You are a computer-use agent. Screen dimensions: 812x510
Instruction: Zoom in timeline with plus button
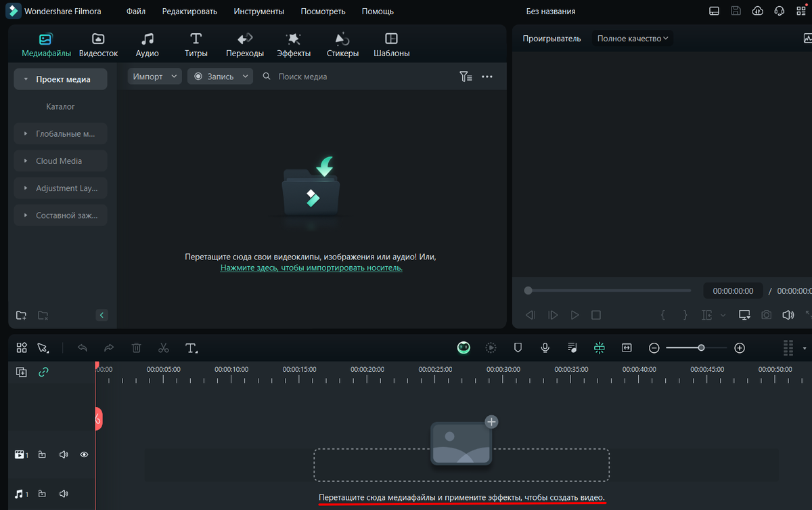[740, 347]
